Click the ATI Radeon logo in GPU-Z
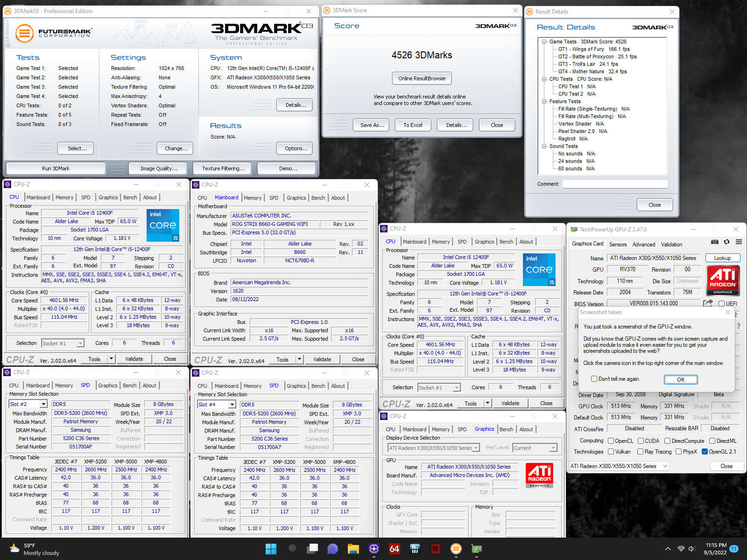The image size is (747, 560). click(723, 280)
